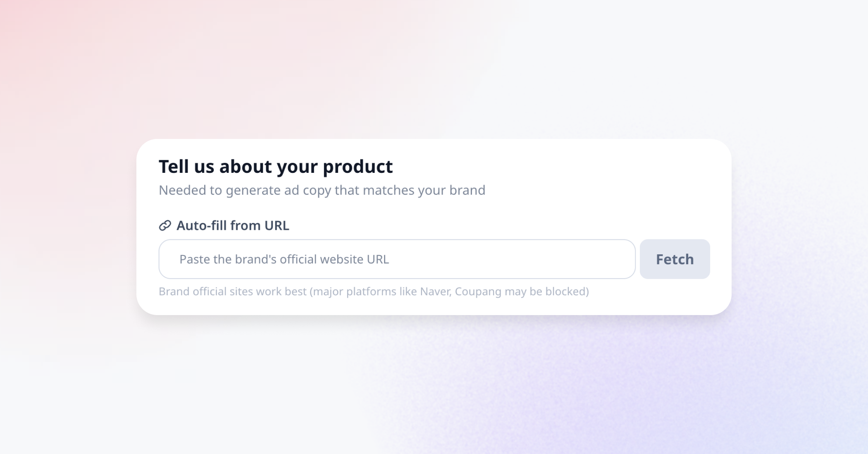Click the Fetch button
The width and height of the screenshot is (868, 454).
click(x=675, y=259)
